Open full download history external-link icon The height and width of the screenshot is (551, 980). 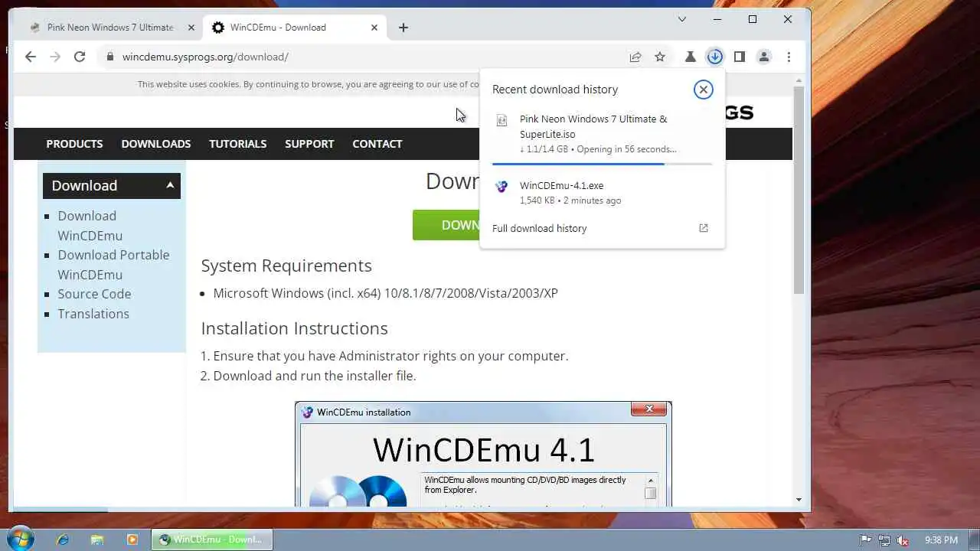(704, 228)
